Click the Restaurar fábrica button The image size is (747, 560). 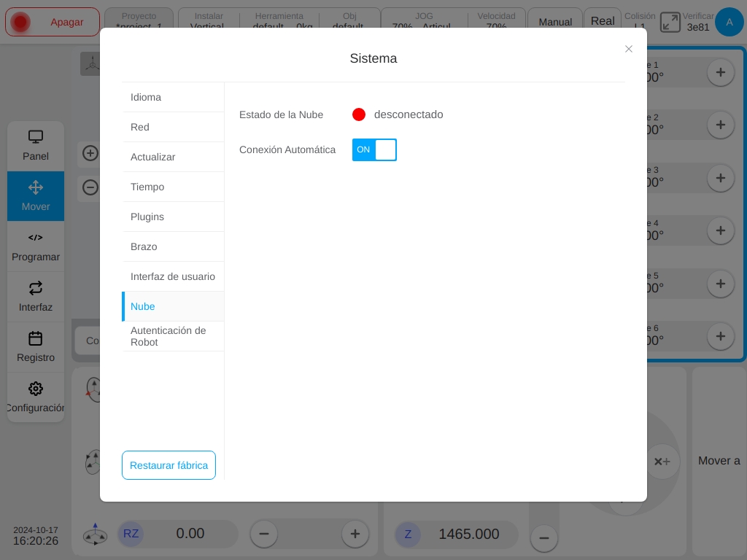[x=169, y=465]
